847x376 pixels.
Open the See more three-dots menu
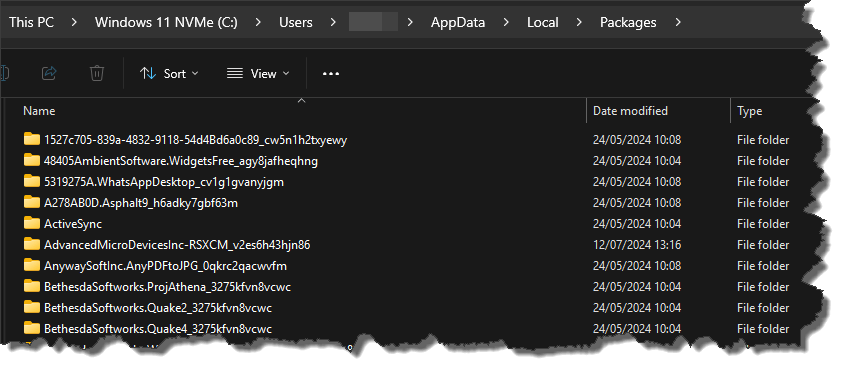[331, 73]
